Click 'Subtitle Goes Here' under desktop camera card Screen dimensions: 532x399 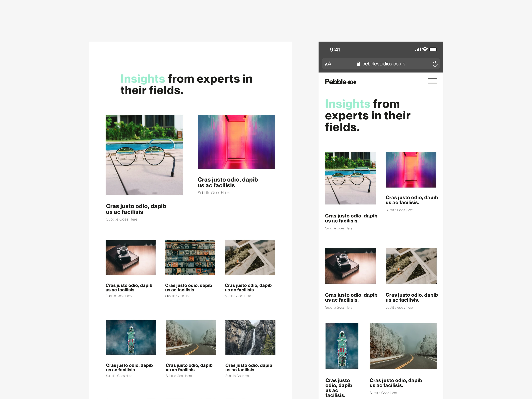[x=119, y=296]
